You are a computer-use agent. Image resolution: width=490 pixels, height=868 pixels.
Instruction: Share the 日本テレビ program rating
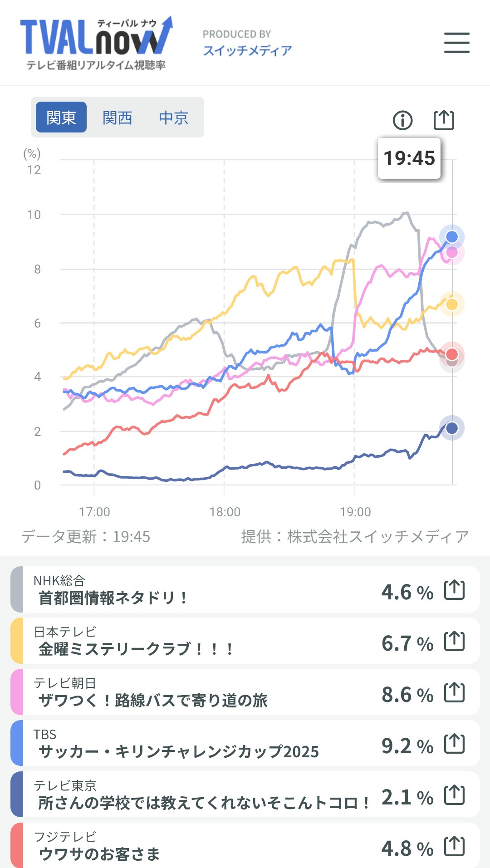454,641
